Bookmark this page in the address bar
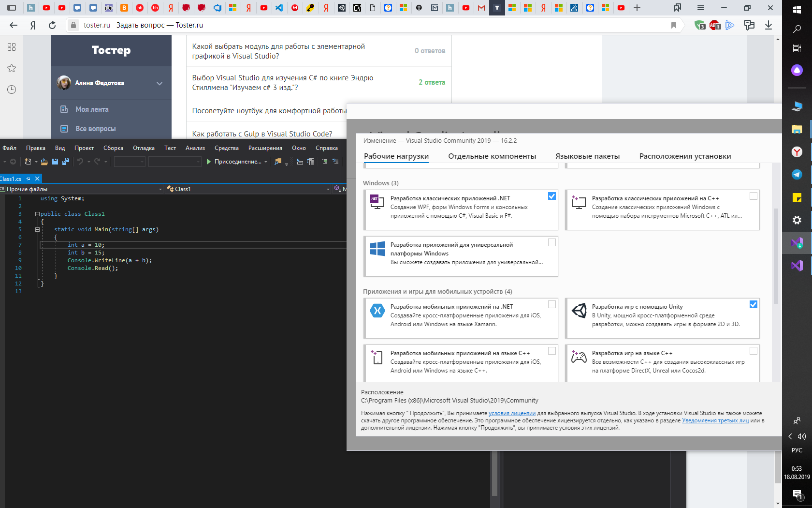812x508 pixels. (x=674, y=25)
